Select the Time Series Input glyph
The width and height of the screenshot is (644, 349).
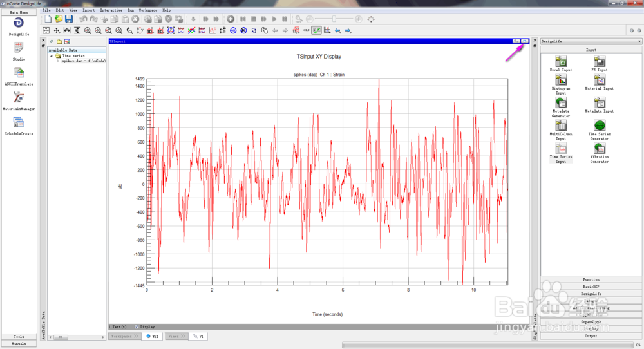tap(561, 153)
